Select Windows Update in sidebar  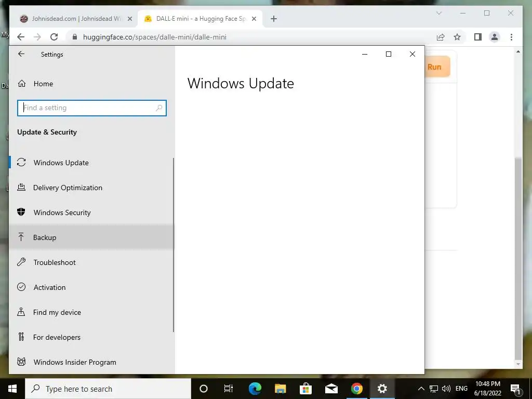pos(91,163)
